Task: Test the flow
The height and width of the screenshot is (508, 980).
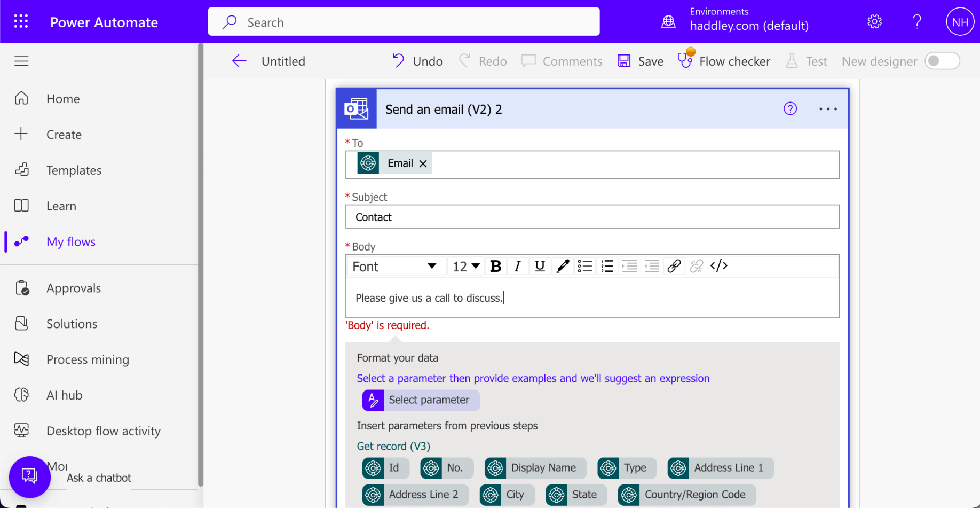Action: [806, 61]
